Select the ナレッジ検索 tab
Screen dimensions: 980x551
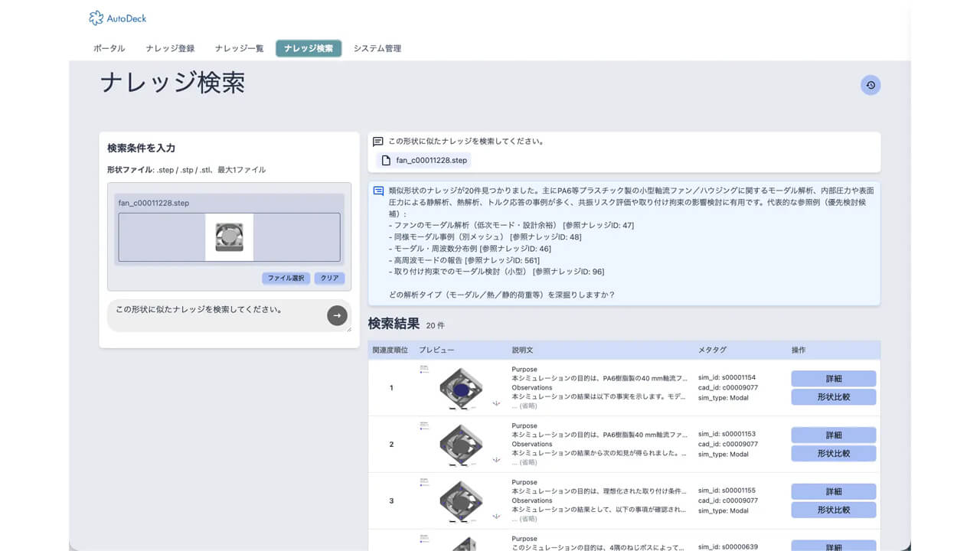pos(309,48)
